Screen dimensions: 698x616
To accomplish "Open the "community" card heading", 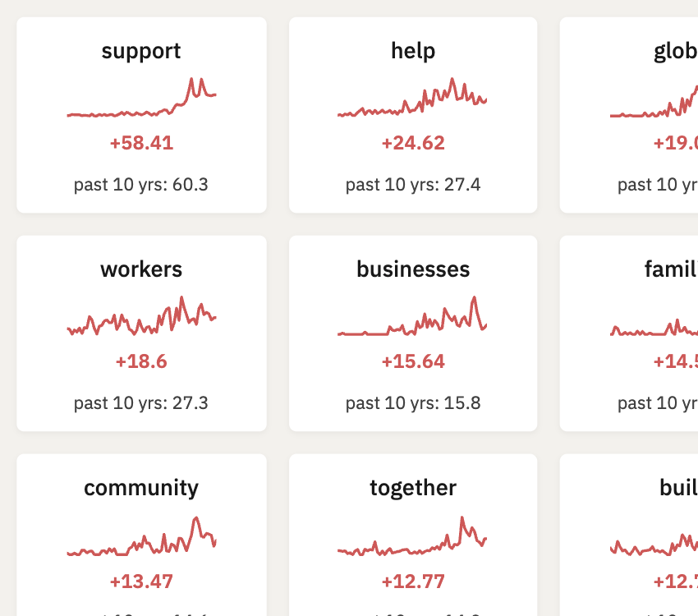I will tap(141, 488).
